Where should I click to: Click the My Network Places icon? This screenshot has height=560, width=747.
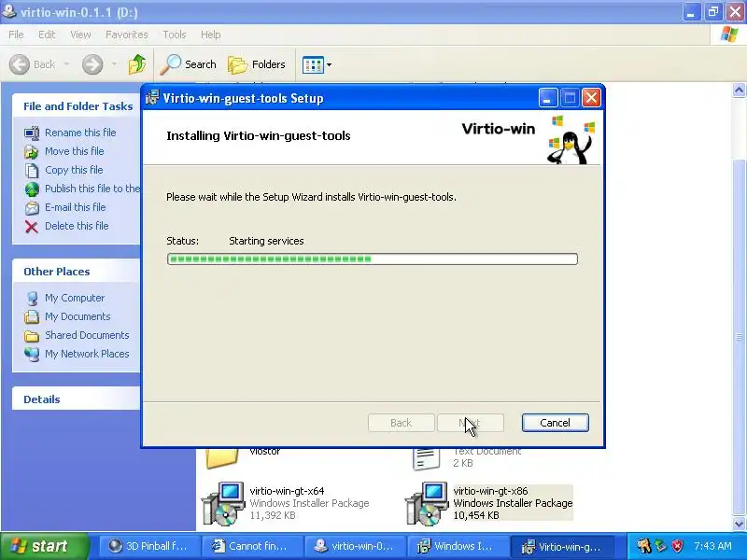click(32, 354)
